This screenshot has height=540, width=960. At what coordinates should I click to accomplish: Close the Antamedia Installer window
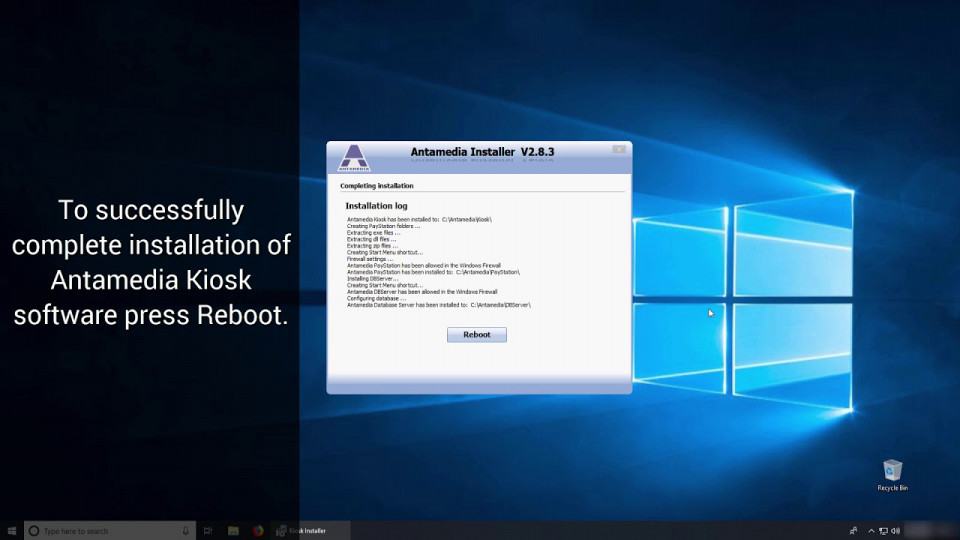pos(619,149)
